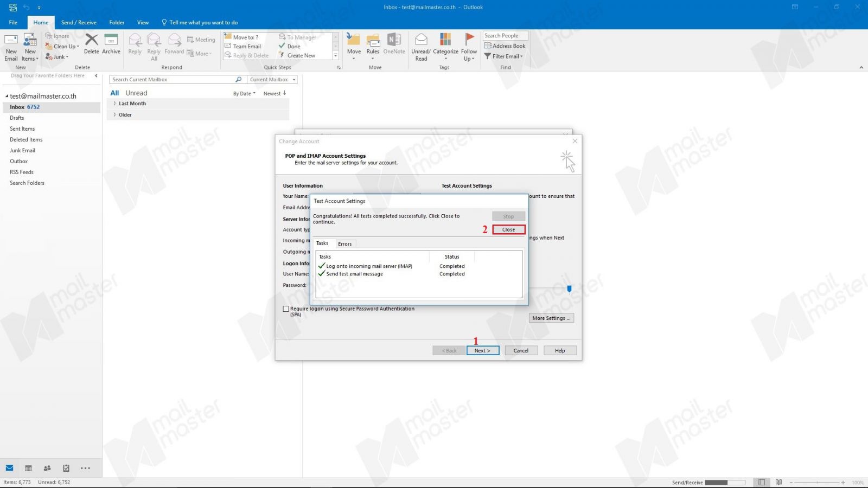Click the Search Current Mailbox field
This screenshot has height=488, width=868.
(x=173, y=80)
